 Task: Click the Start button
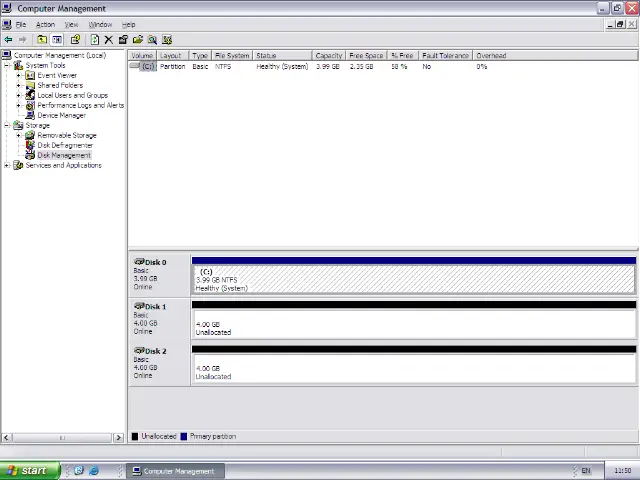(x=30, y=471)
